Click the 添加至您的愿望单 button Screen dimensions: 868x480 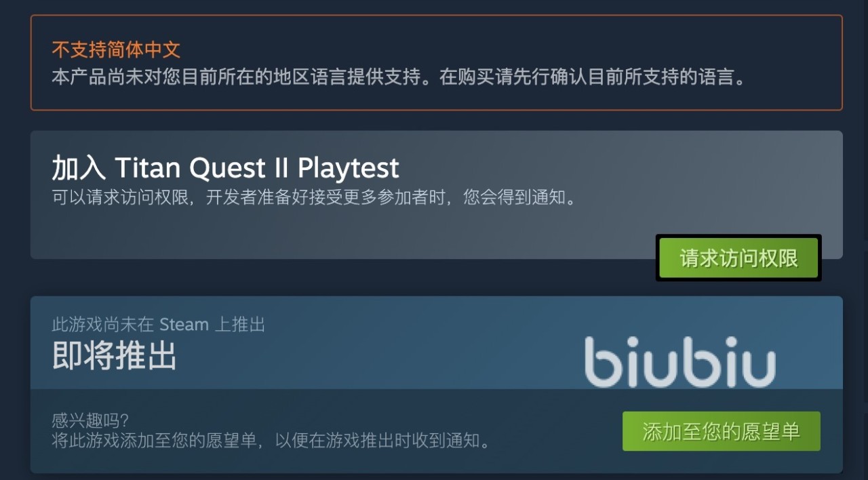tap(722, 431)
